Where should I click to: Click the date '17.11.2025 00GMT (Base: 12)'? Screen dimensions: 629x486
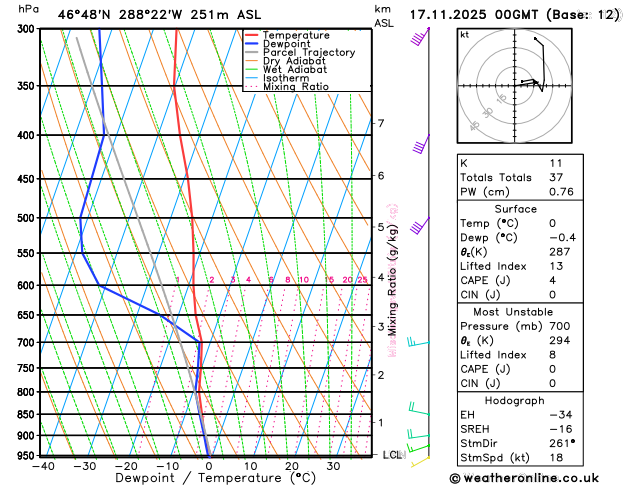[514, 15]
